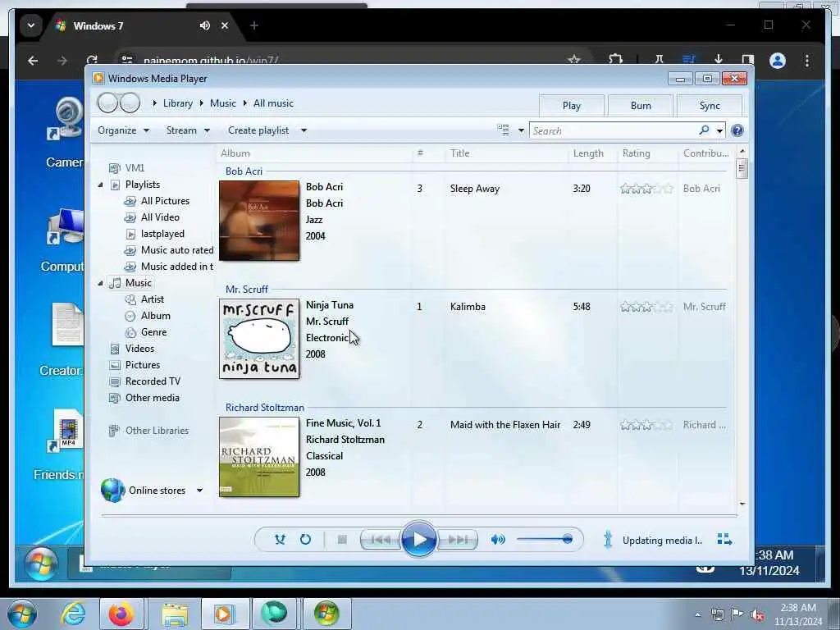
Task: Click Music in the breadcrumb
Action: [223, 103]
